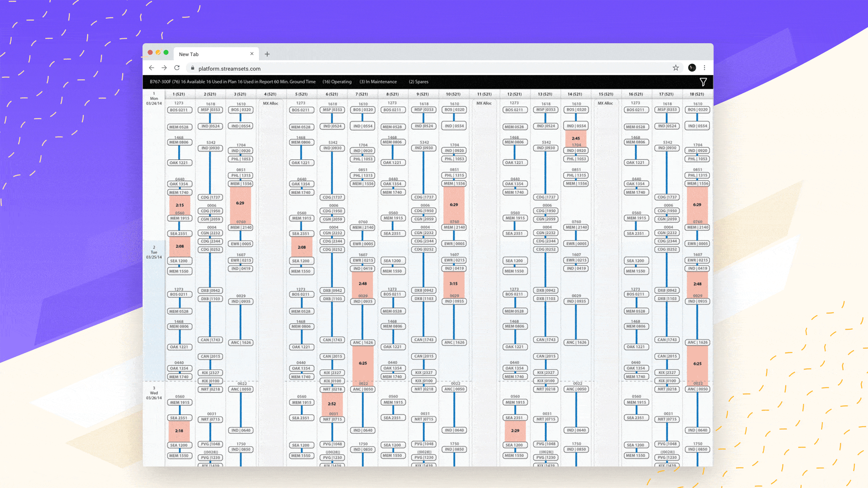Select the New Tab browser tab
868x488 pixels.
click(x=208, y=54)
